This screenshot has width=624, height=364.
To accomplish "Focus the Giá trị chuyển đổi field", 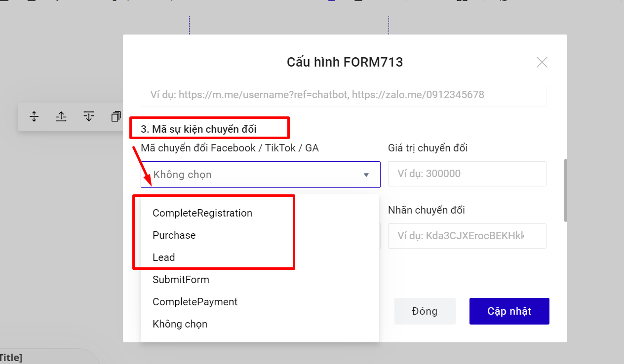I will [x=467, y=174].
